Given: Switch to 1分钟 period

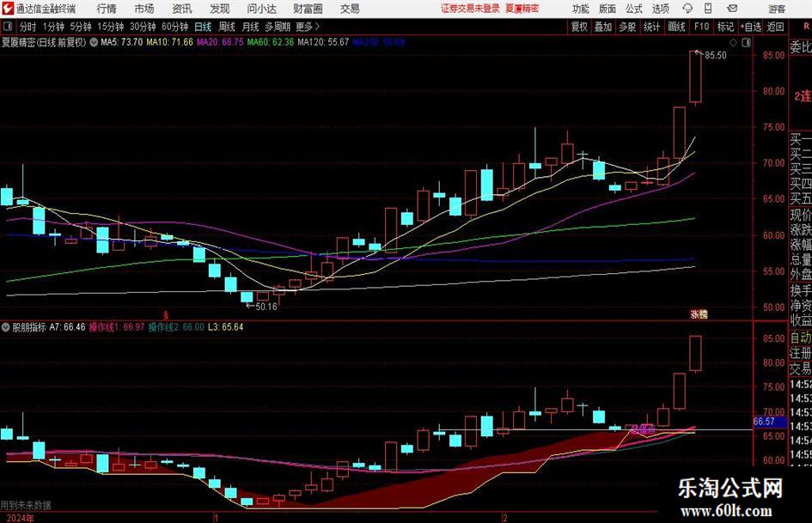Looking at the screenshot, I should (x=53, y=27).
